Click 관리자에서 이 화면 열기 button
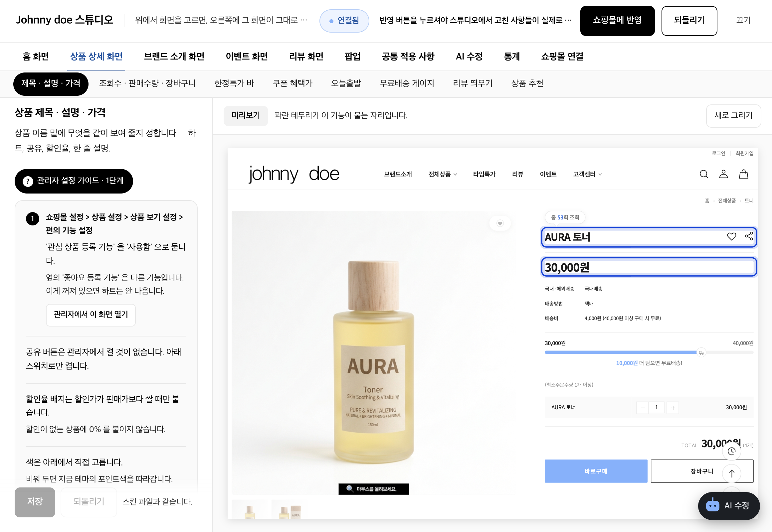 point(91,315)
